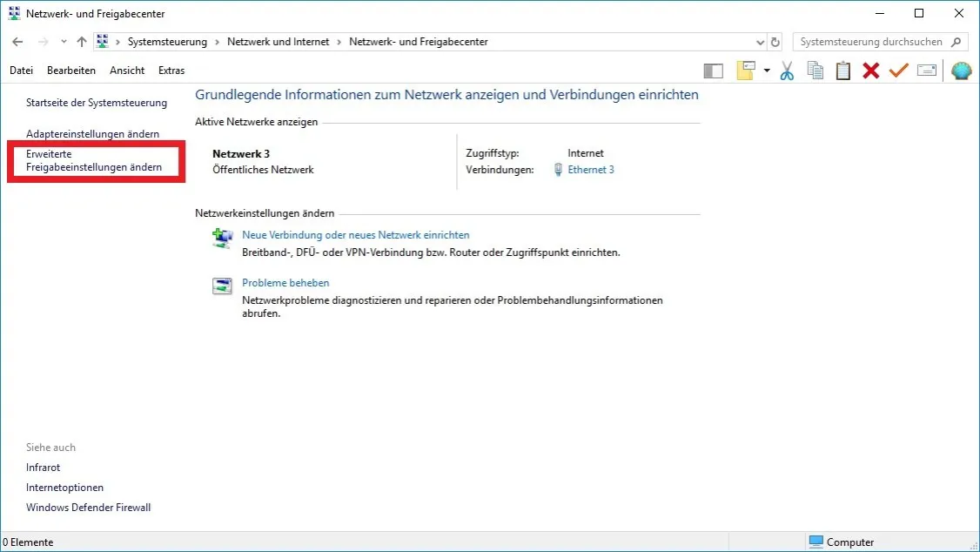The height and width of the screenshot is (552, 980).
Task: Open 'Erweiterte Freigabeeinstellungen ändern'
Action: pyautogui.click(x=92, y=160)
